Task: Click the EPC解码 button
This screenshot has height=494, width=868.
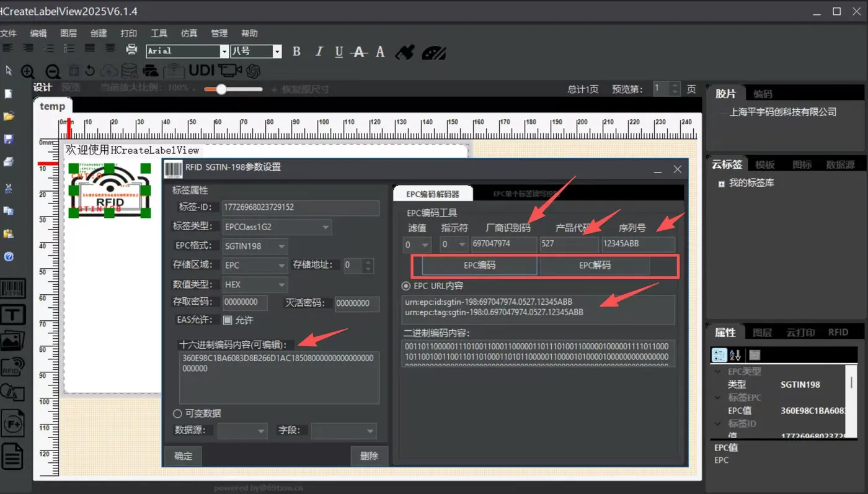Action: pyautogui.click(x=595, y=265)
